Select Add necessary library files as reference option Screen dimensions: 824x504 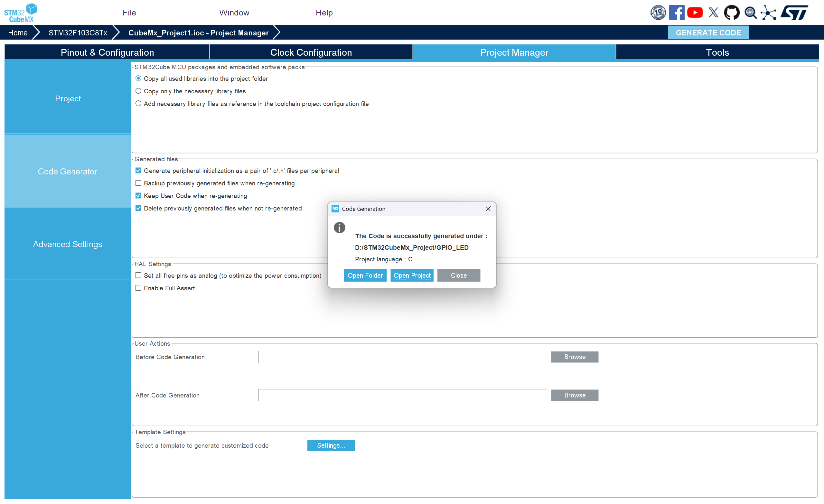point(138,104)
